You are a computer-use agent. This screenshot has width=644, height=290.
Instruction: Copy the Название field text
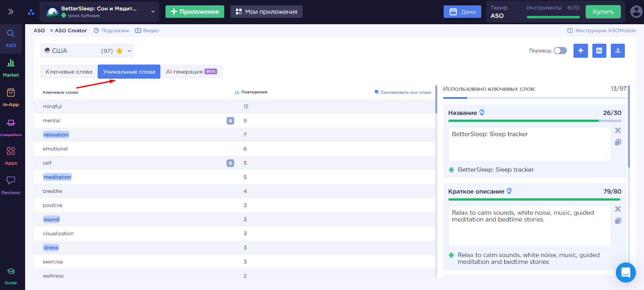pyautogui.click(x=618, y=142)
